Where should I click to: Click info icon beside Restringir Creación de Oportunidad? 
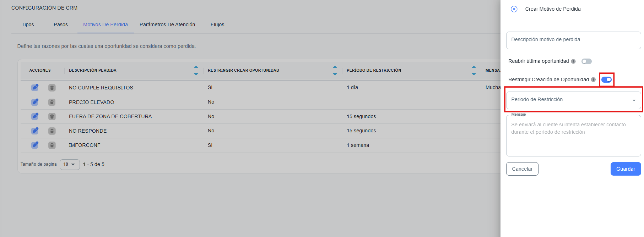tap(593, 80)
